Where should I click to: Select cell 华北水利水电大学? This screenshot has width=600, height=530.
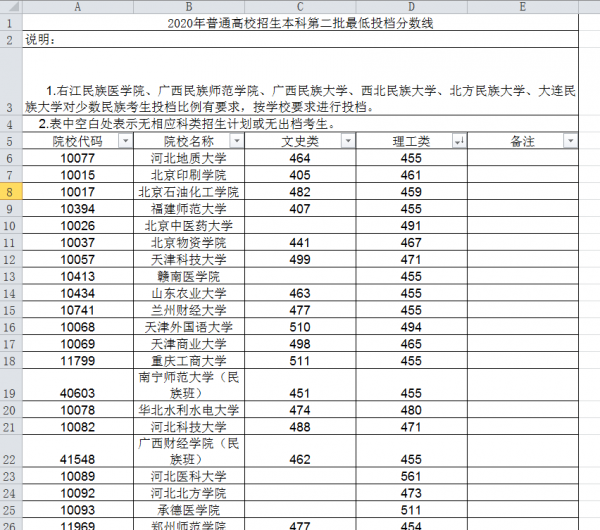[189, 410]
